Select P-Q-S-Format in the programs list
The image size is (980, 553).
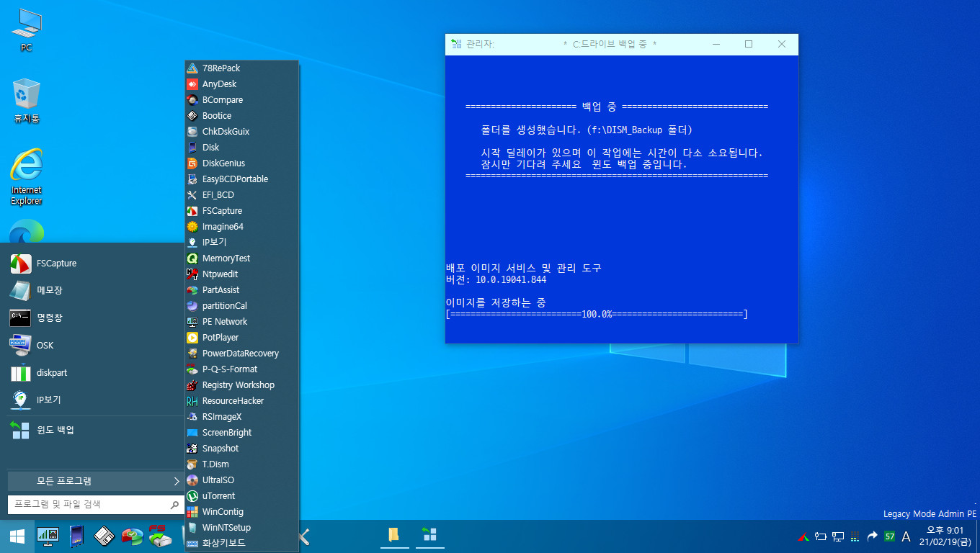[x=241, y=369]
